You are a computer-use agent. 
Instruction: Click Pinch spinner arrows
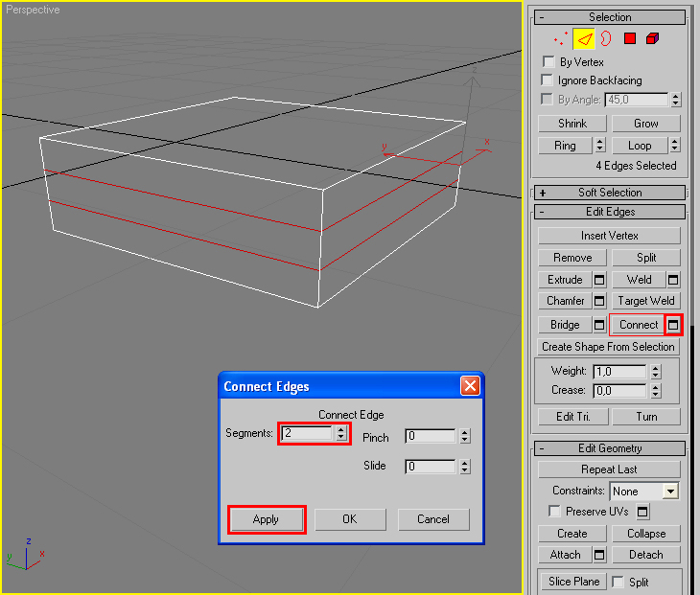465,436
